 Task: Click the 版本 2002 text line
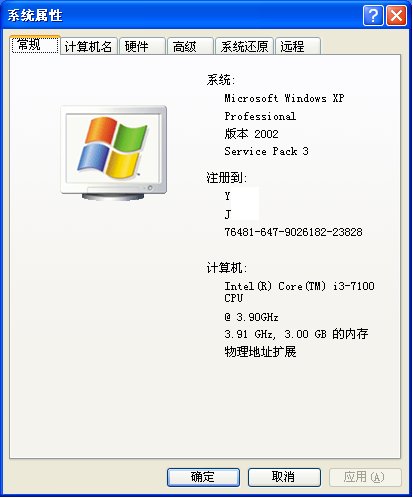[251, 134]
